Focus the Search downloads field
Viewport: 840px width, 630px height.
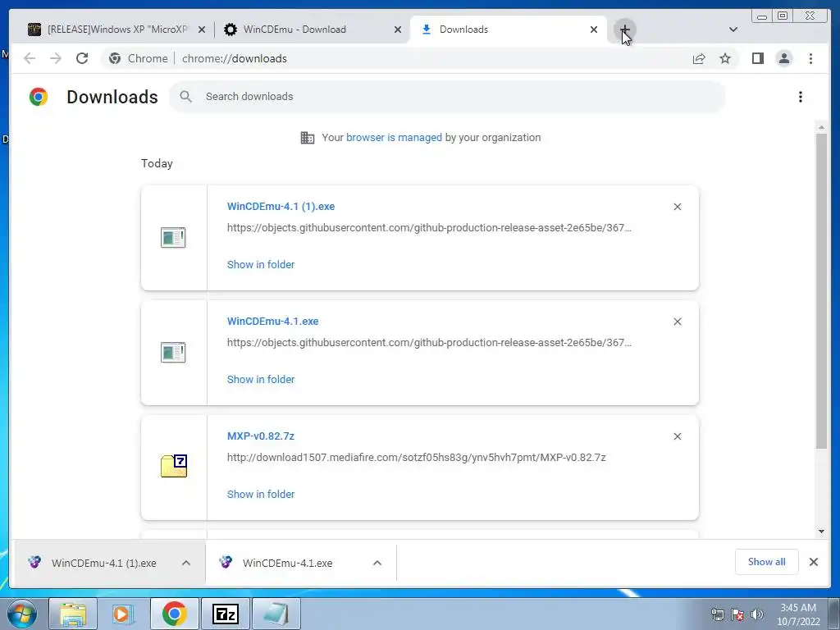click(x=447, y=97)
